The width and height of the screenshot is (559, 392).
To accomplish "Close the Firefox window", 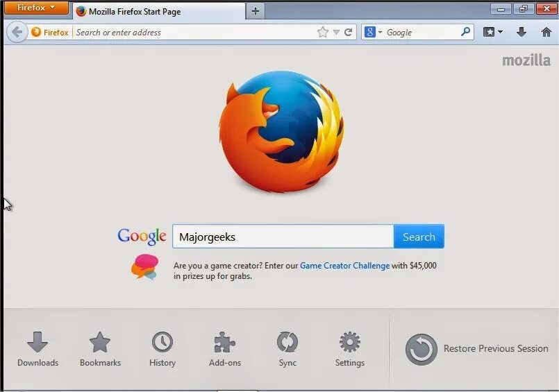I will (x=547, y=8).
